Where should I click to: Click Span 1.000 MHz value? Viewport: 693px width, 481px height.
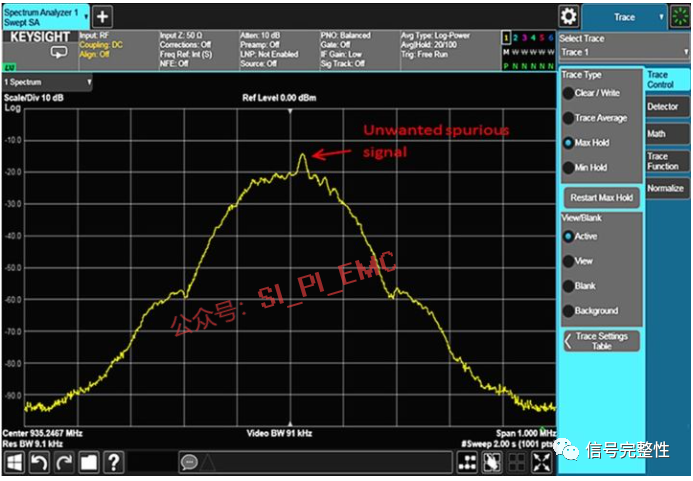click(x=525, y=433)
